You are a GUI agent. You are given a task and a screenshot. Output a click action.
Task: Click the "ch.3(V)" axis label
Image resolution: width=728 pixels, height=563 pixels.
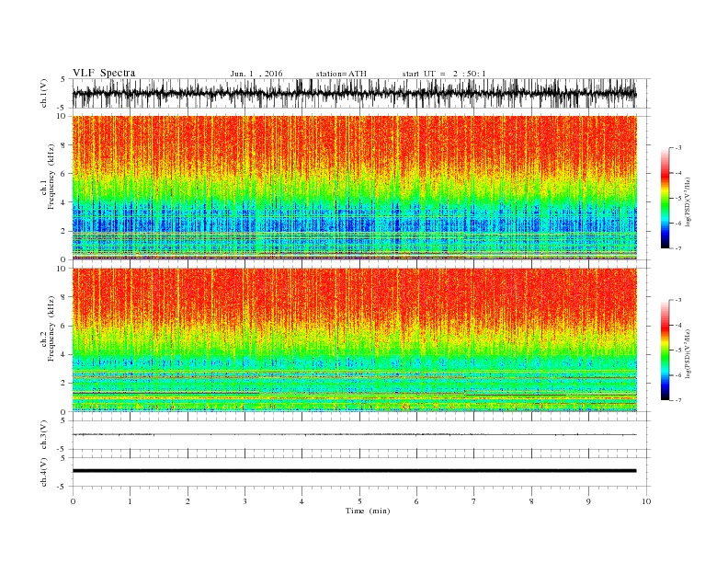click(x=44, y=435)
